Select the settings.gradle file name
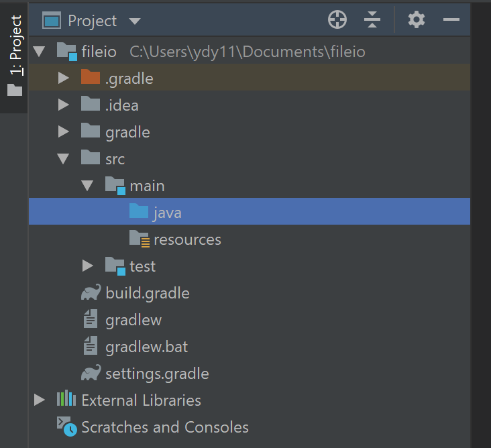 157,374
